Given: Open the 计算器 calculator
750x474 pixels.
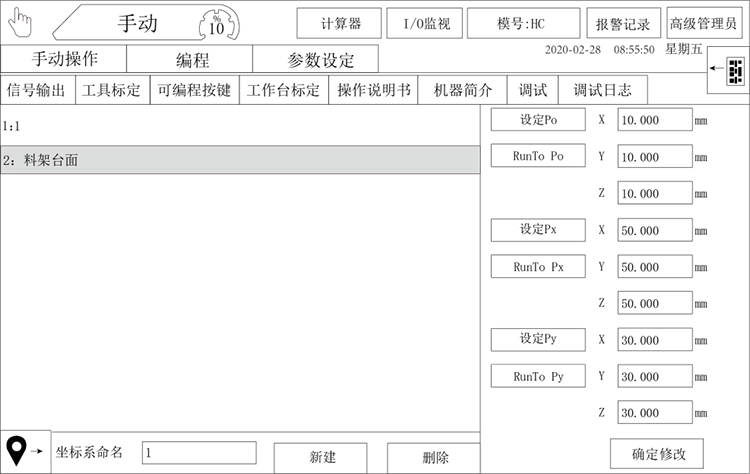Looking at the screenshot, I should coord(340,23).
